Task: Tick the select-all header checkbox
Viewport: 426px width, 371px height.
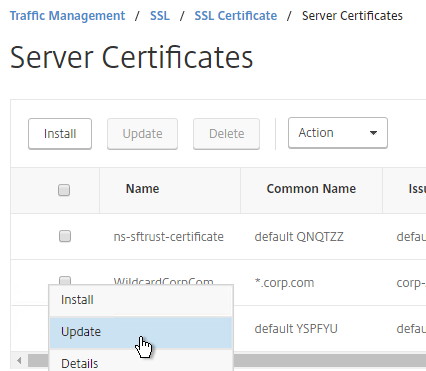Action: [64, 190]
